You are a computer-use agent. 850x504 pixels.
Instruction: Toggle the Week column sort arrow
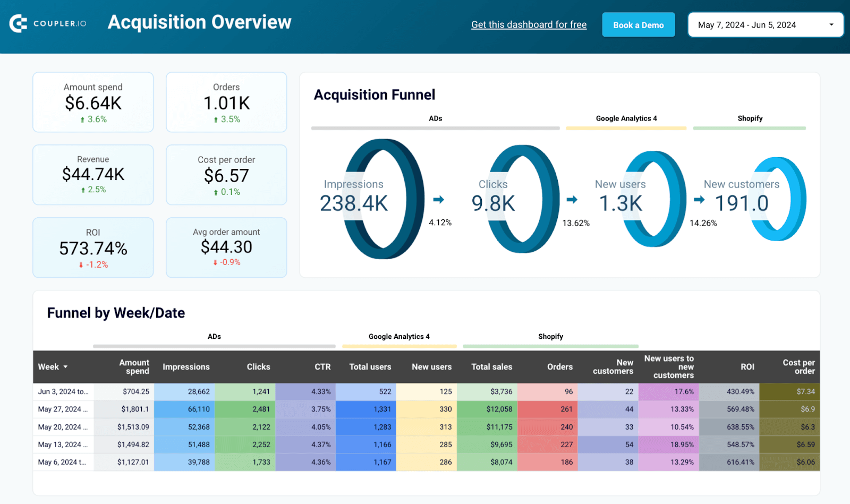(65, 367)
